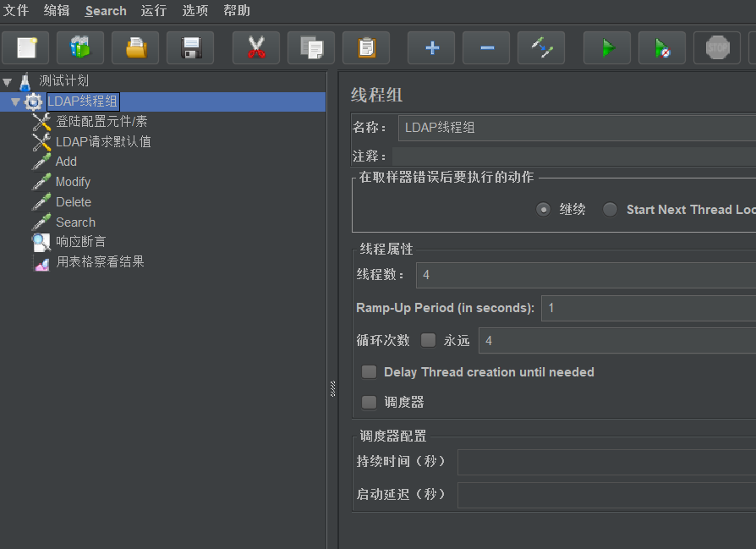Open the 帮助 menu
Viewport: 756px width, 549px height.
tap(237, 11)
